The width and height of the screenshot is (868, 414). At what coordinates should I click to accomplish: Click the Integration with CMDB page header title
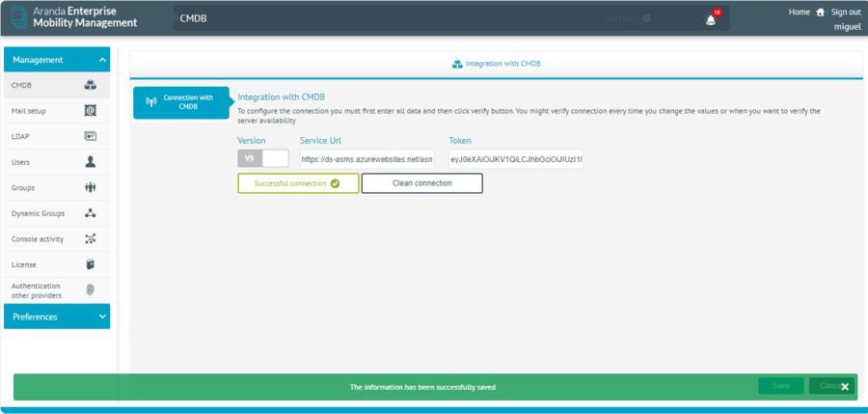[503, 64]
